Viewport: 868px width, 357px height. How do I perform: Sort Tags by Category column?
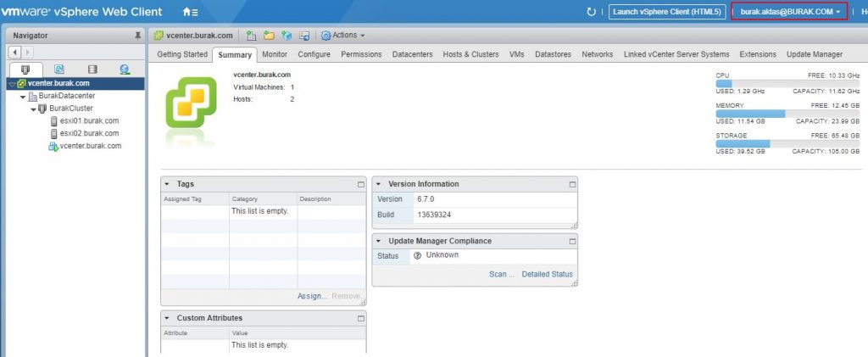[x=264, y=198]
